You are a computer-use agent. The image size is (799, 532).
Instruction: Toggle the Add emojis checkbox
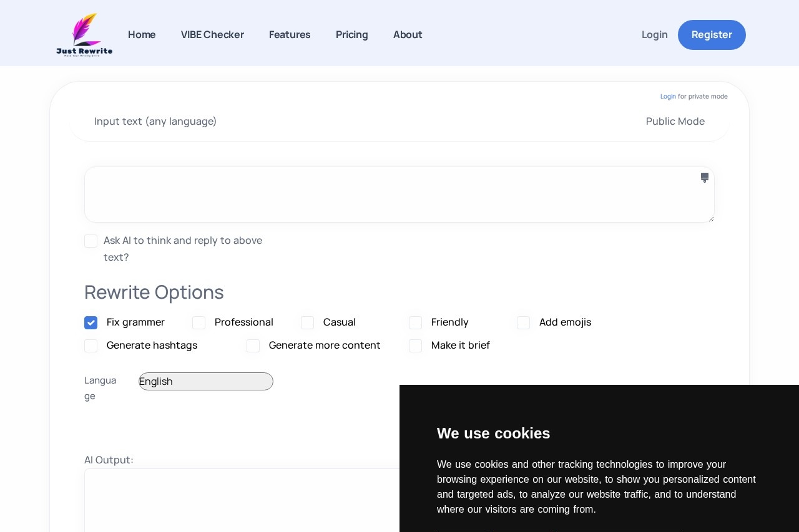coord(524,323)
